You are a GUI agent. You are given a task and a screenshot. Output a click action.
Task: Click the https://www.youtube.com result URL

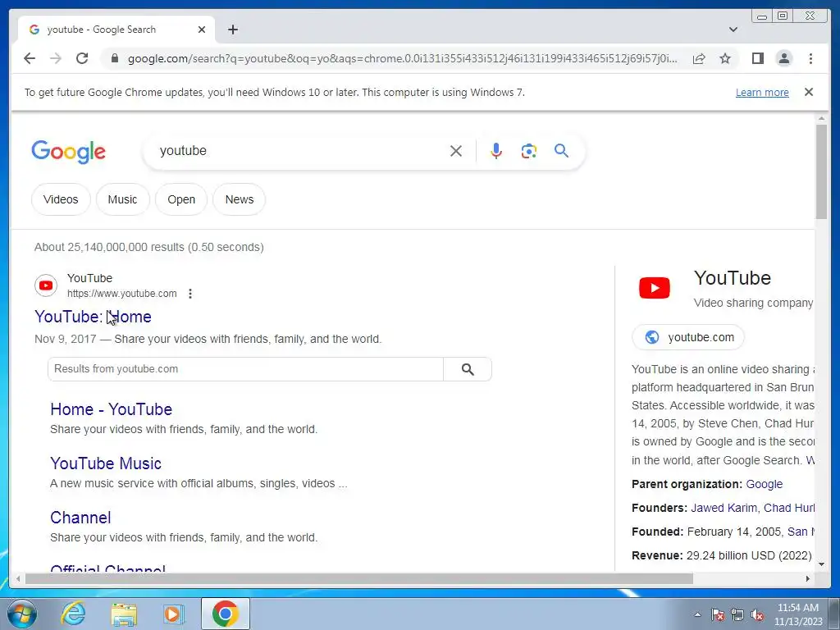121,294
